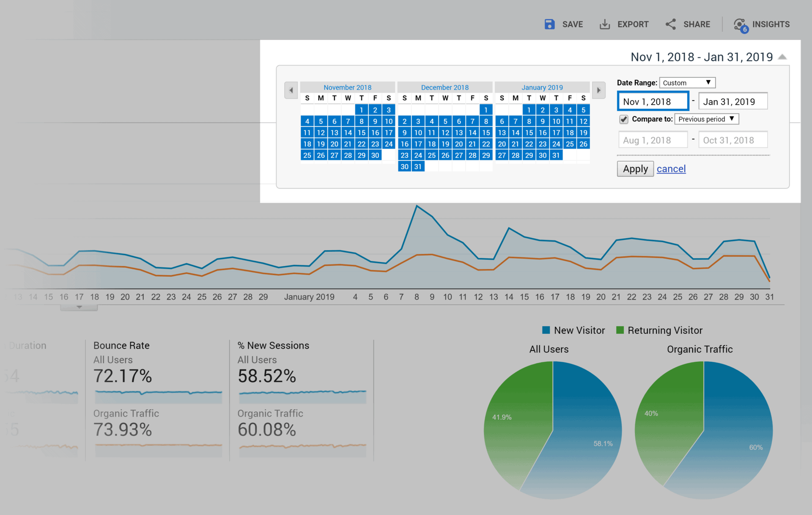Open the Previous period comparison dropdown
This screenshot has height=515, width=812.
706,119
